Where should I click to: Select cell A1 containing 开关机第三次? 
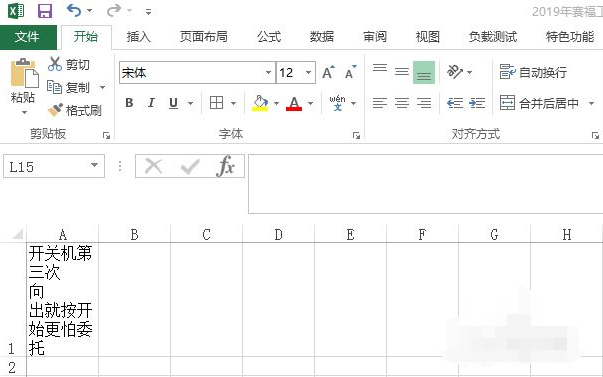pos(63,300)
